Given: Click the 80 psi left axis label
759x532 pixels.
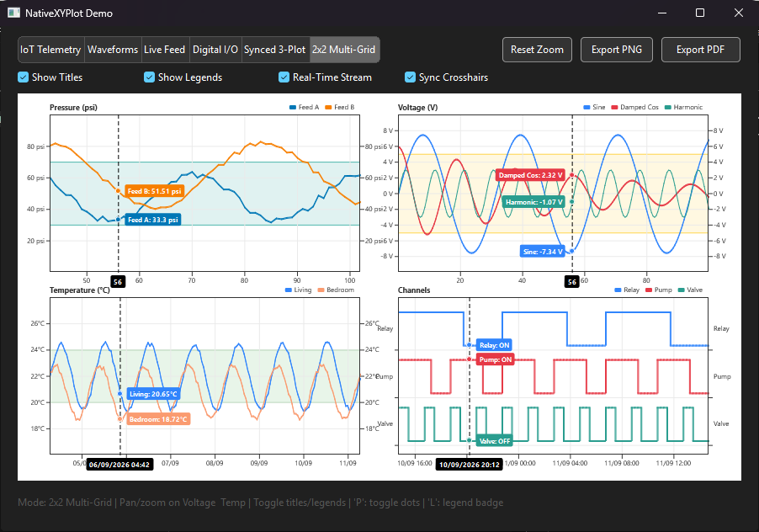Looking at the screenshot, I should click(35, 146).
